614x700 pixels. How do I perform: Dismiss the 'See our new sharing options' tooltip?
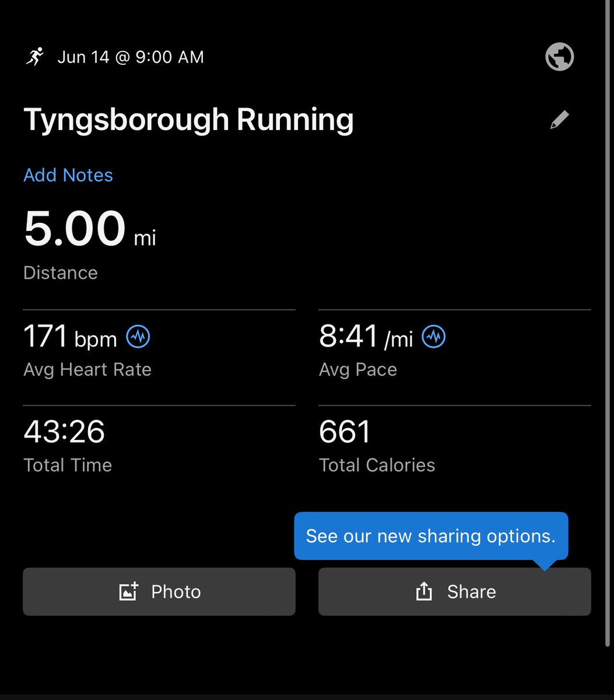point(431,536)
